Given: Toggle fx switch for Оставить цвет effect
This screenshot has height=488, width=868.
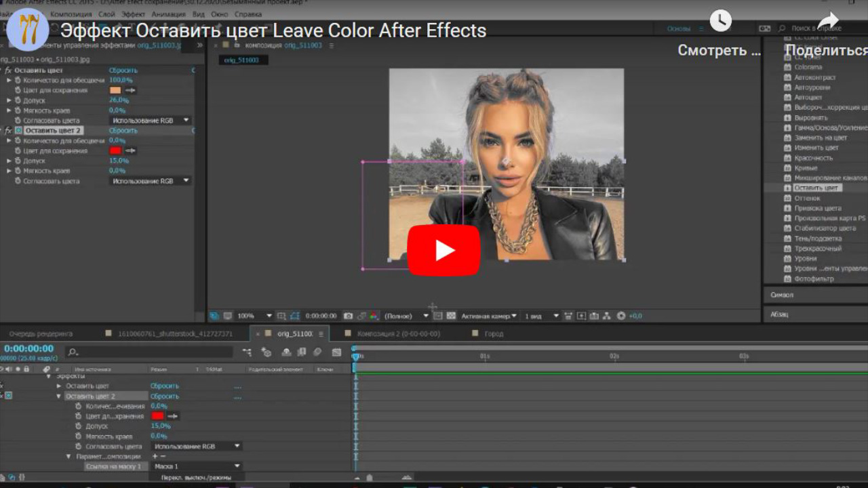Looking at the screenshot, I should (x=8, y=70).
